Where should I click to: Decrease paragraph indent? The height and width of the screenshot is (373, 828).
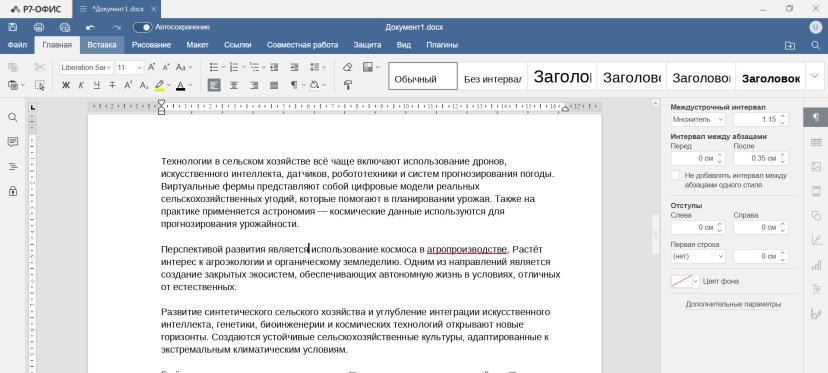(x=274, y=67)
